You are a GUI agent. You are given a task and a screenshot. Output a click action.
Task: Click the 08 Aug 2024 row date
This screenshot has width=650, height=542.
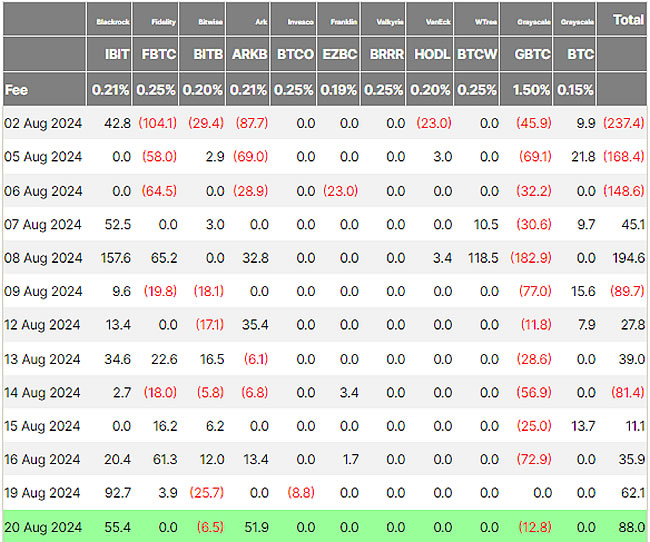(43, 258)
